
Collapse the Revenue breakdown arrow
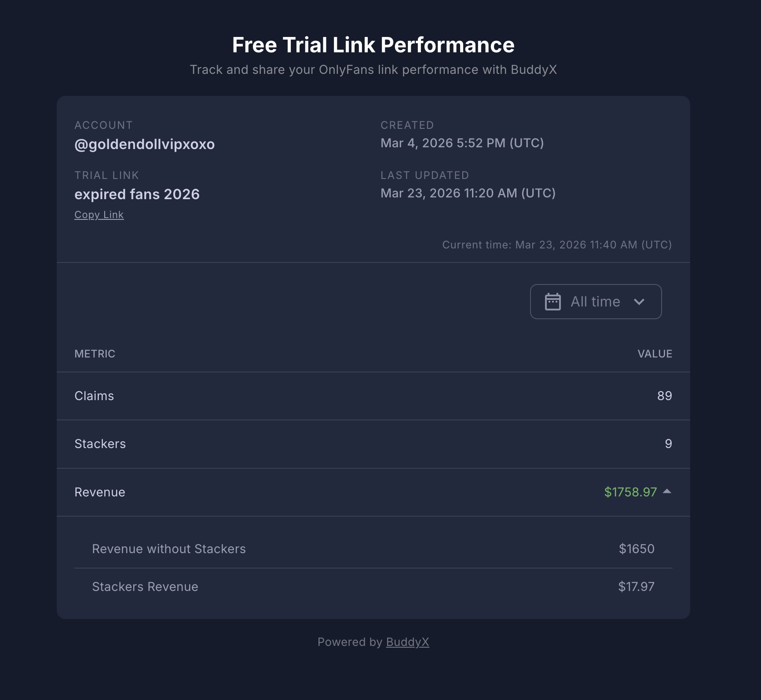click(667, 492)
